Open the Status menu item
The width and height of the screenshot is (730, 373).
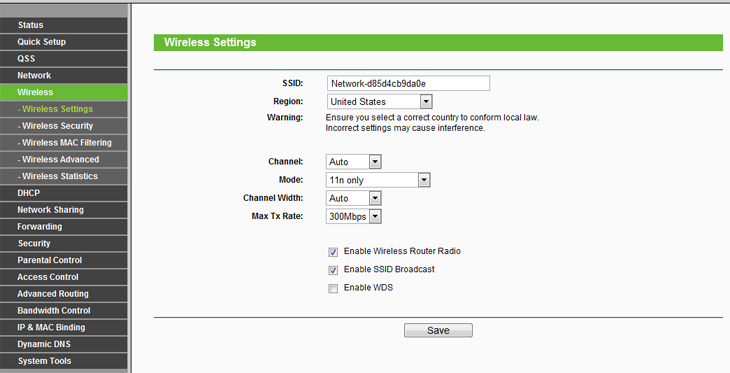(x=63, y=25)
